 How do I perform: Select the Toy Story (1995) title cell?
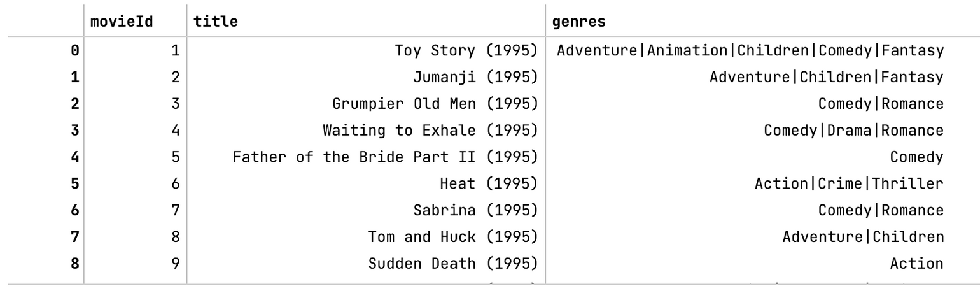coord(466,50)
